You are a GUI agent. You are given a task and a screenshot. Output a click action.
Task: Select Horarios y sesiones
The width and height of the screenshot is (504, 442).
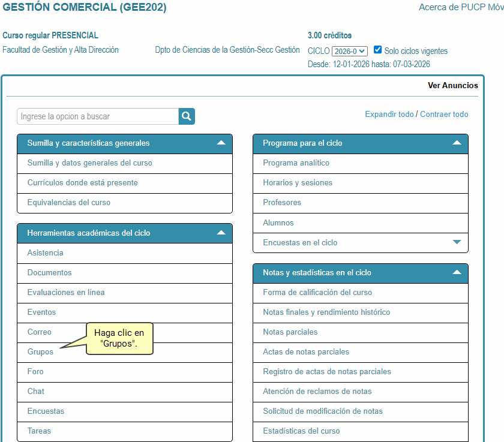point(297,183)
